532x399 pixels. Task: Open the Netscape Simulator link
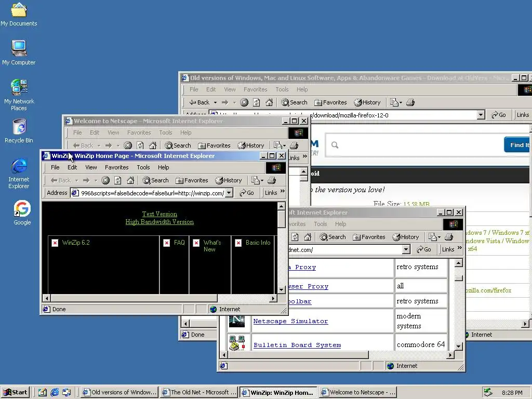click(x=290, y=321)
